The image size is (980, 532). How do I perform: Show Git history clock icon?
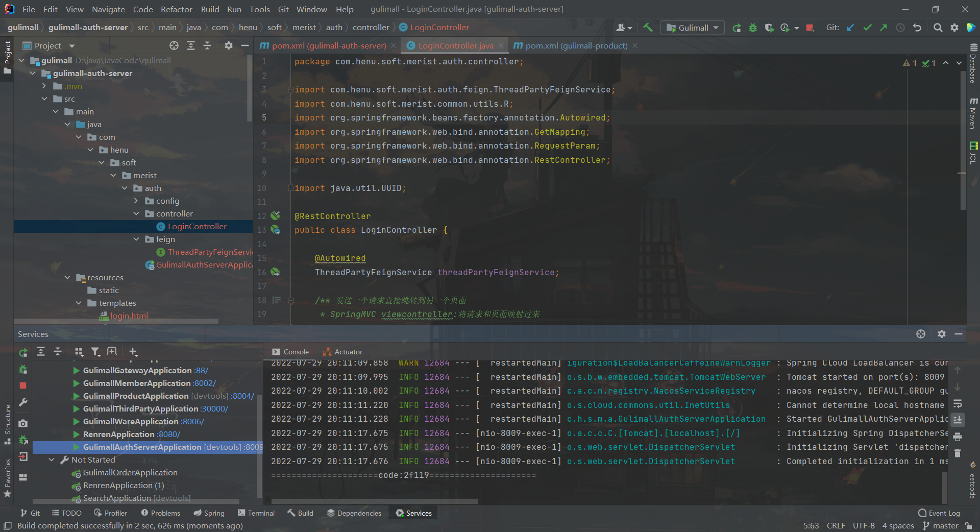tap(900, 28)
